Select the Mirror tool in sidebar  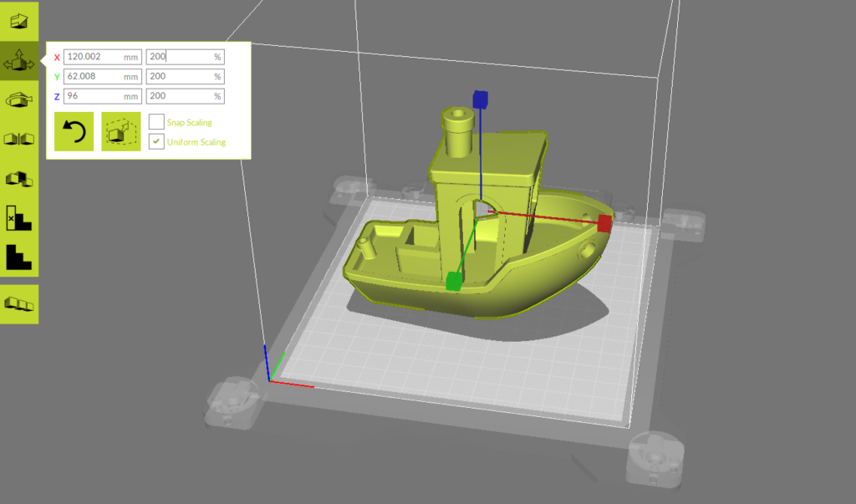(19, 140)
